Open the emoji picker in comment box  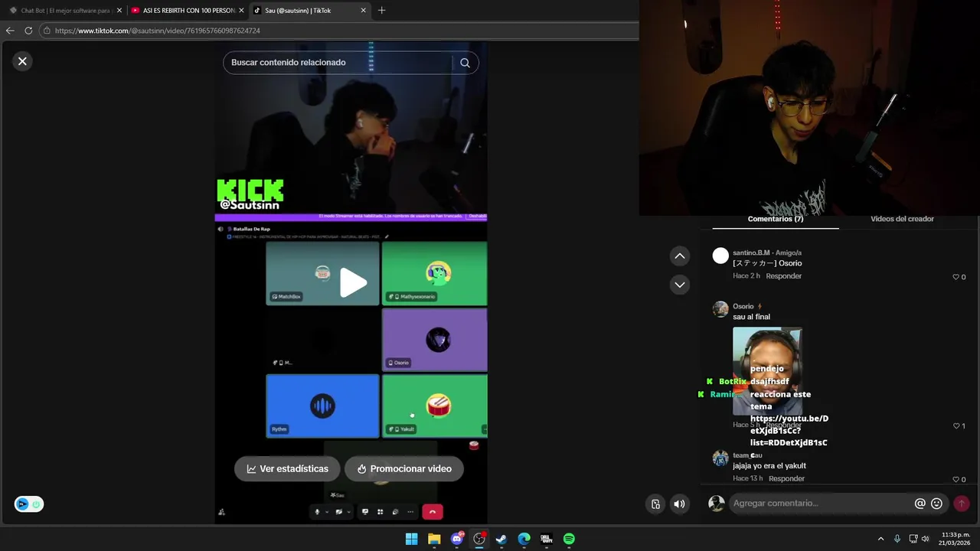(936, 504)
